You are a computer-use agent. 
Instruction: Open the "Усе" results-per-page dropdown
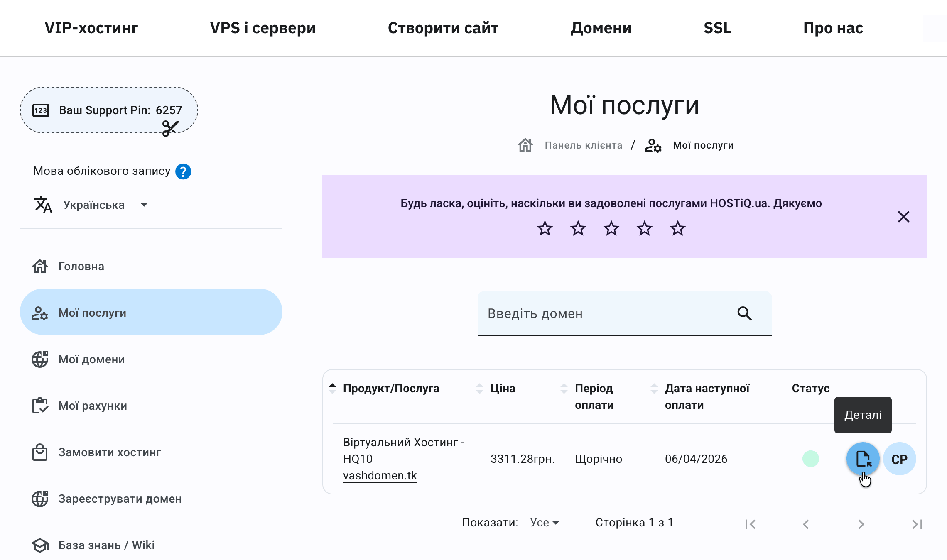pyautogui.click(x=545, y=522)
